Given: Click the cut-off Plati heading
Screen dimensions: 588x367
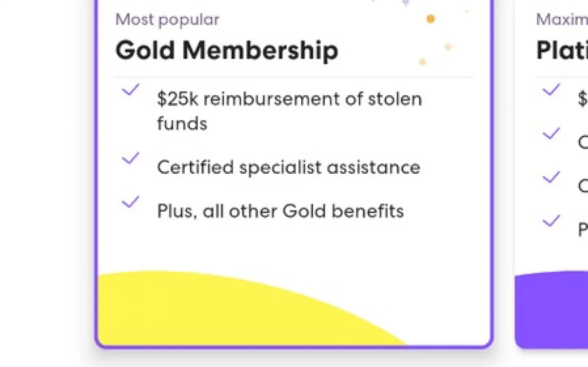Looking at the screenshot, I should [x=562, y=50].
